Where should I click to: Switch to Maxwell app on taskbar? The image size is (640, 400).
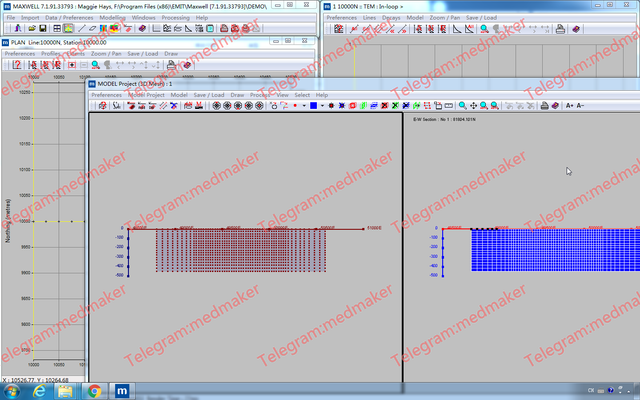click(x=122, y=391)
